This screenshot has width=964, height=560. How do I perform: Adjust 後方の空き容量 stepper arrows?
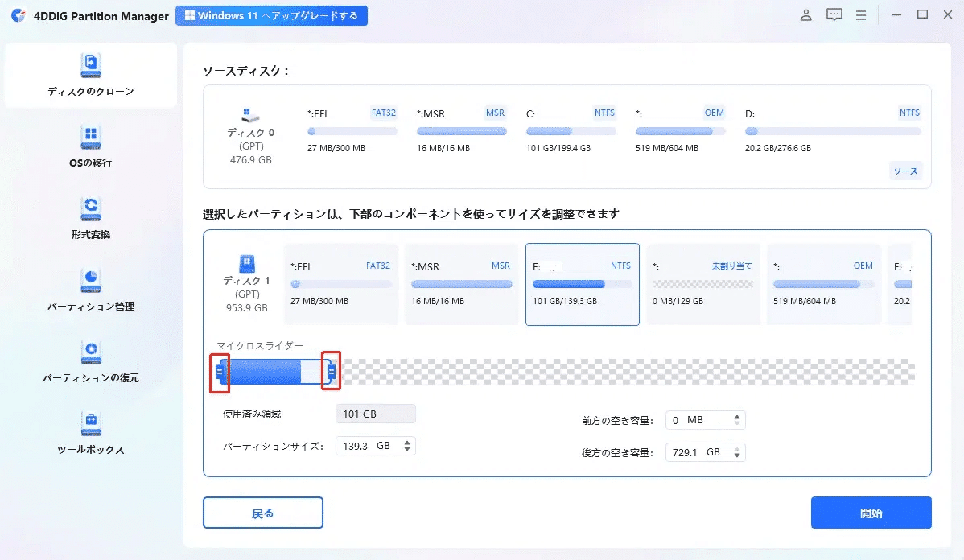pyautogui.click(x=737, y=452)
